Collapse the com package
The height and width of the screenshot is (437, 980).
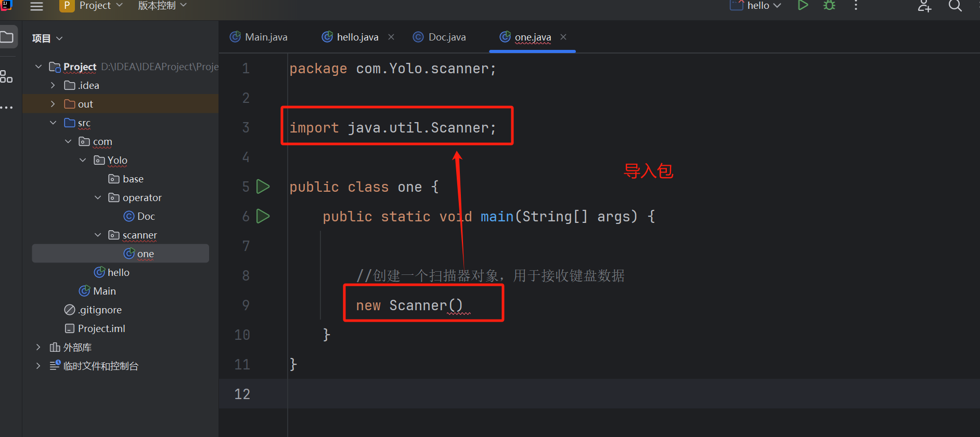click(x=68, y=141)
